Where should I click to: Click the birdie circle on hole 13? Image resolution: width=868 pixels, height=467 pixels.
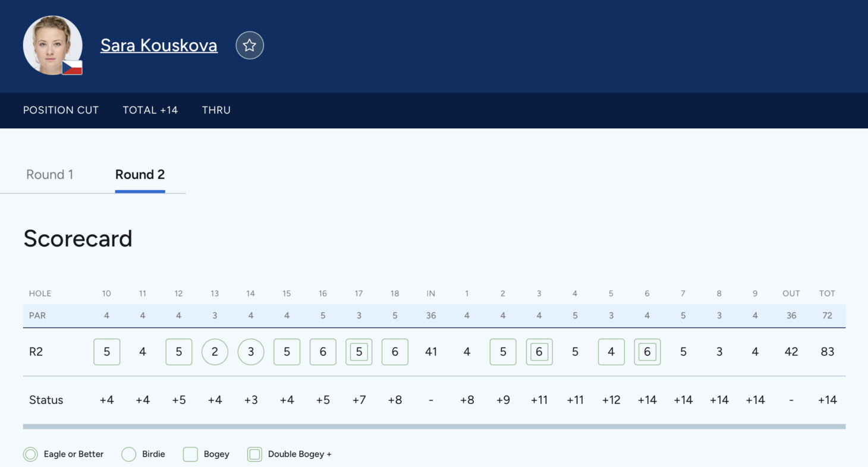click(x=215, y=352)
